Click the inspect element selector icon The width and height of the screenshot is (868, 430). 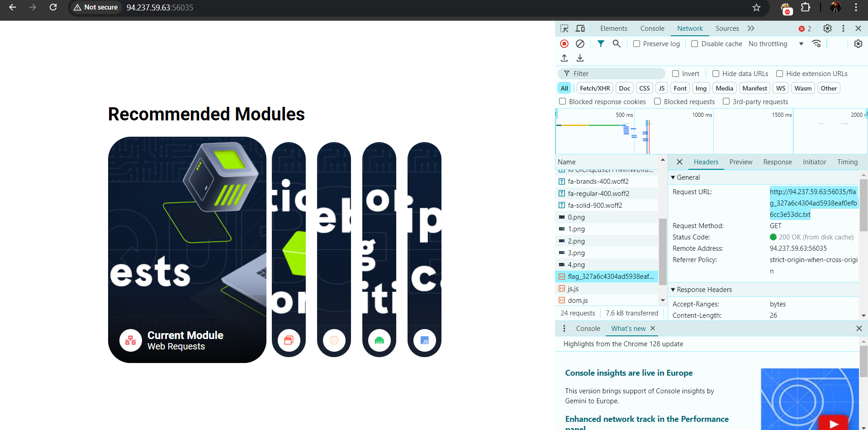(x=564, y=29)
